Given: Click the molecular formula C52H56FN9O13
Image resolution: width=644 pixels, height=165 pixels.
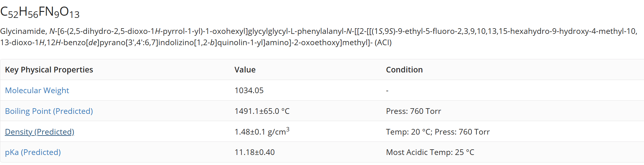Looking at the screenshot, I should [x=40, y=12].
